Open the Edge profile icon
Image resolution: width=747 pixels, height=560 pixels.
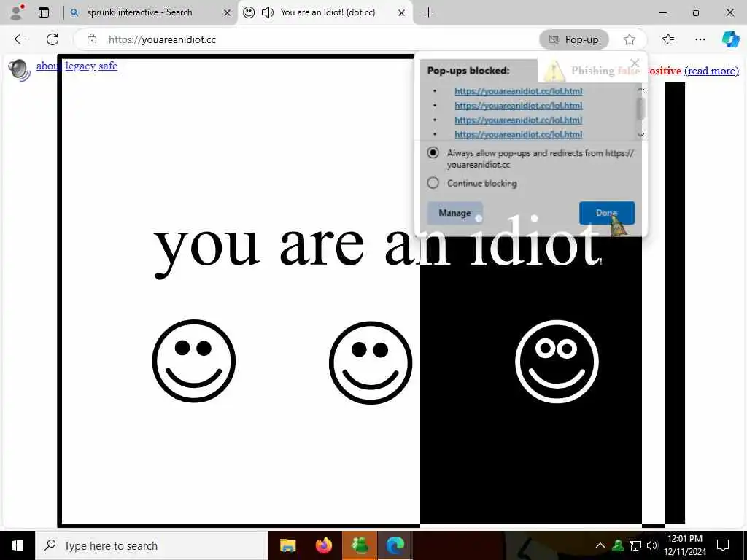coord(17,12)
